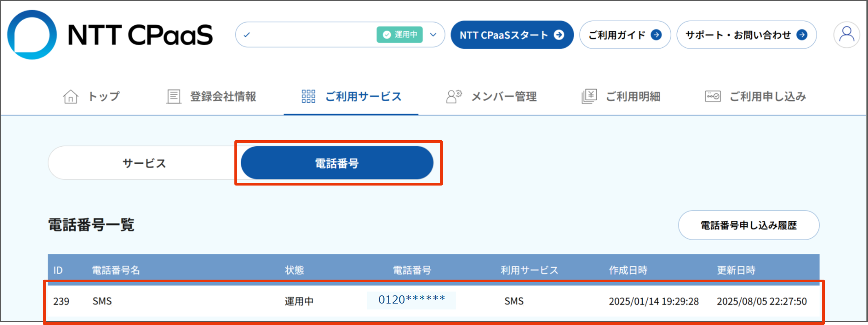
Task: Click the 電話番号名 column header
Action: [116, 270]
